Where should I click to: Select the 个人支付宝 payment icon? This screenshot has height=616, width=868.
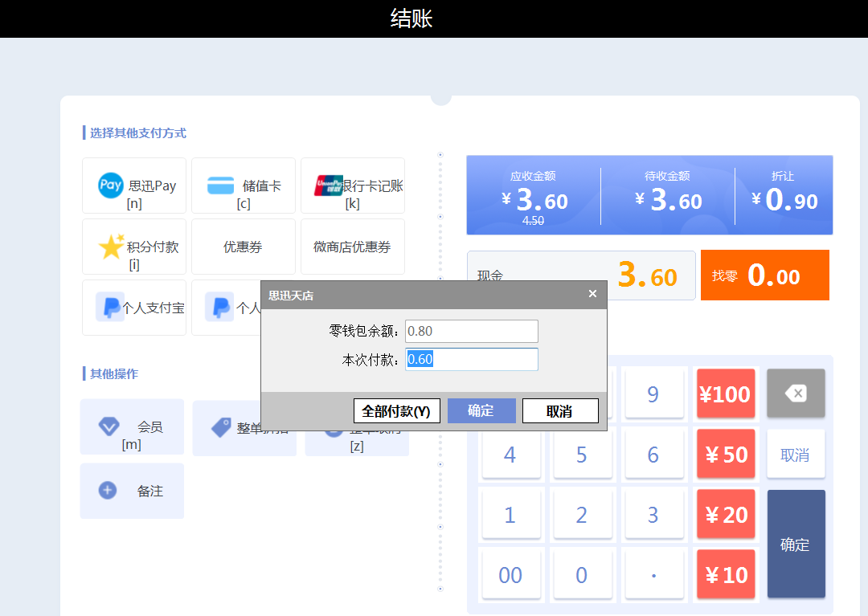pyautogui.click(x=109, y=307)
